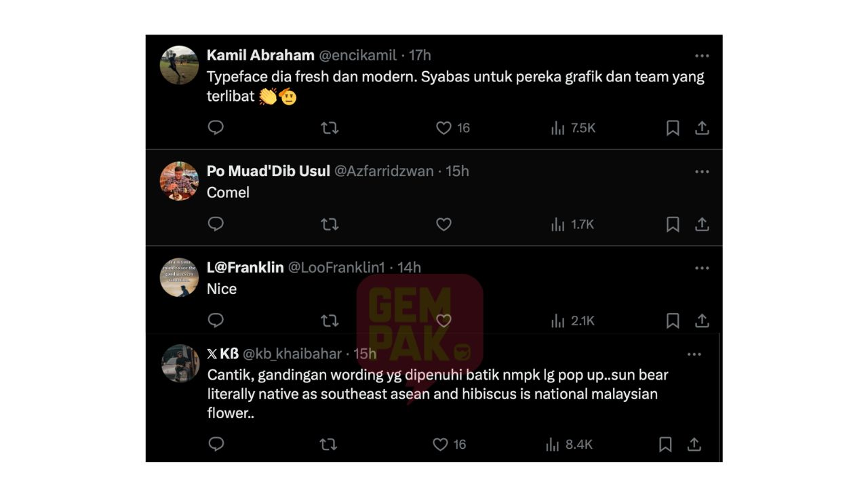The image size is (868, 488).
Task: View Kamil Abraham's profile picture
Action: [179, 65]
